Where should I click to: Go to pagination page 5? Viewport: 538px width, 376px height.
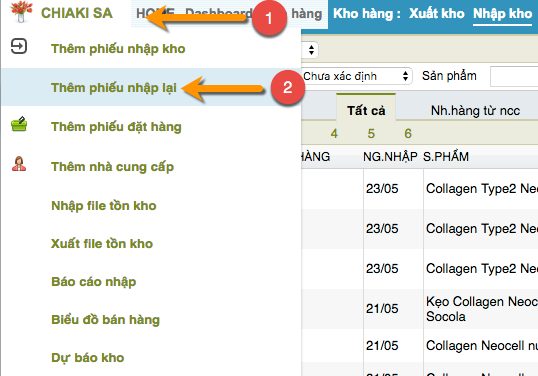pos(371,133)
